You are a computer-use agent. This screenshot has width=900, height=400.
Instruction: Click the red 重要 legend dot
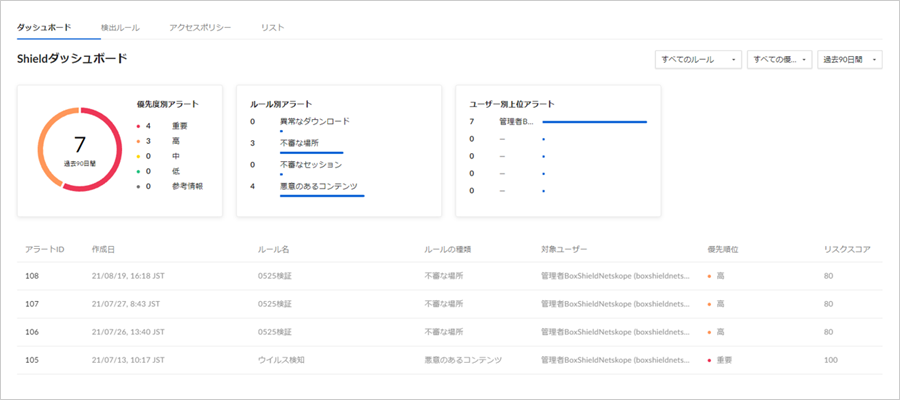pos(137,126)
